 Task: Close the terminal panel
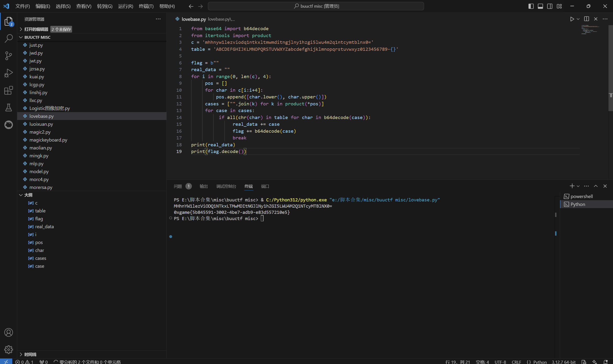(x=605, y=186)
